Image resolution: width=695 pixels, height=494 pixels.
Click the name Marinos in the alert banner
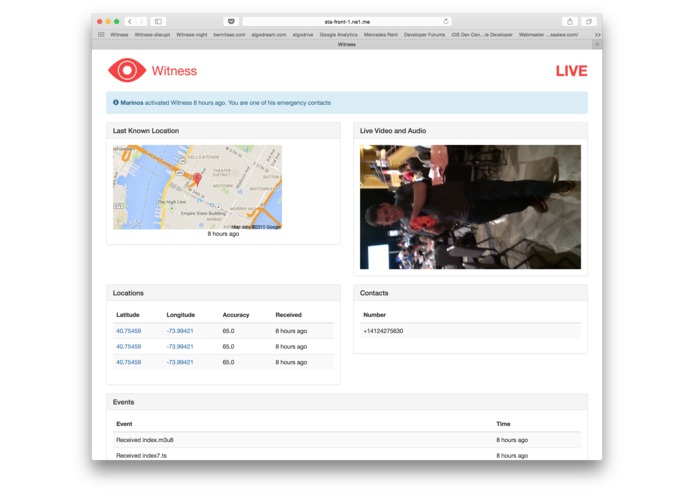132,103
